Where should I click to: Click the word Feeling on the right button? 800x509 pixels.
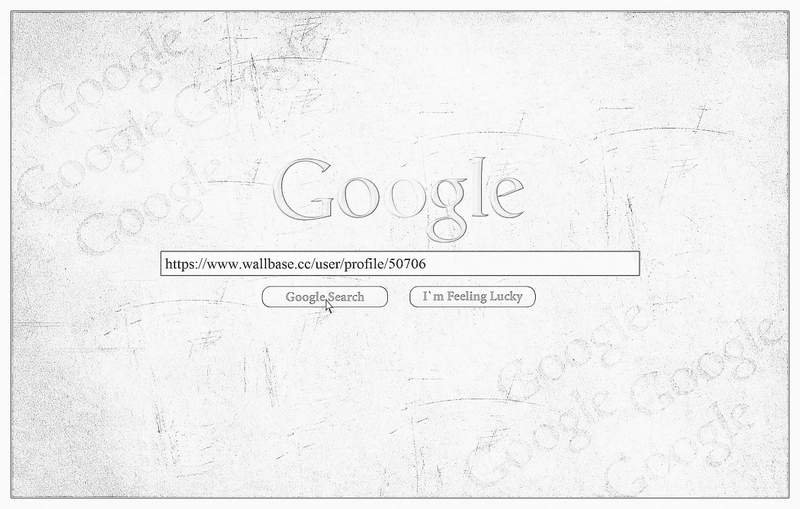[x=466, y=297]
